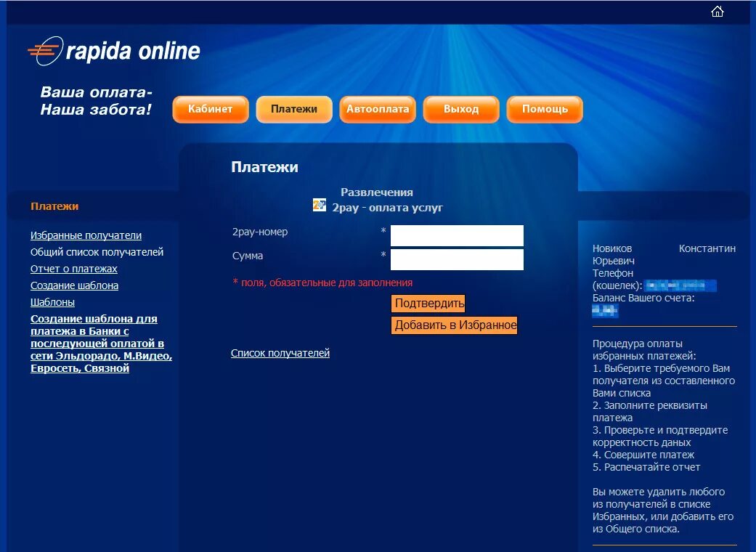Click the 'Процедура оплаты избранных платежей' text
The width and height of the screenshot is (756, 552).
click(x=644, y=350)
